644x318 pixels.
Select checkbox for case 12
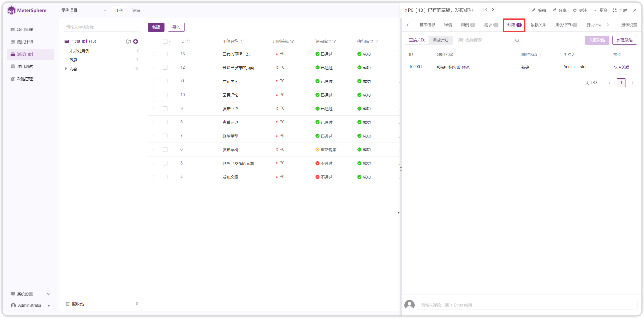coord(165,67)
